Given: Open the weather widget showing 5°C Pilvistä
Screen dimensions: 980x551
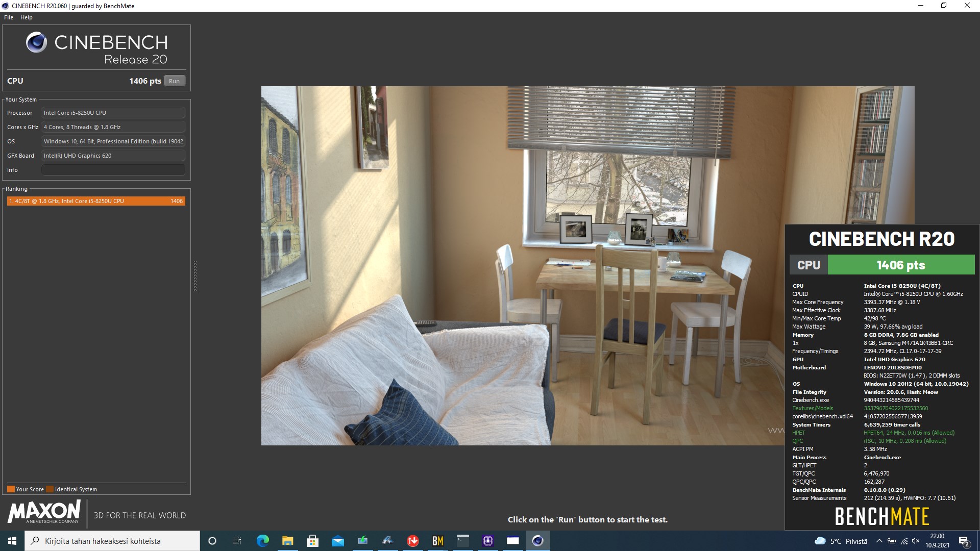Looking at the screenshot, I should [841, 541].
